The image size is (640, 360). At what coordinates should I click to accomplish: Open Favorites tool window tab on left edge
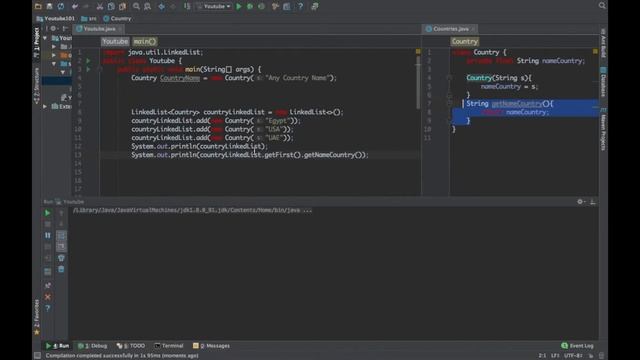click(36, 317)
